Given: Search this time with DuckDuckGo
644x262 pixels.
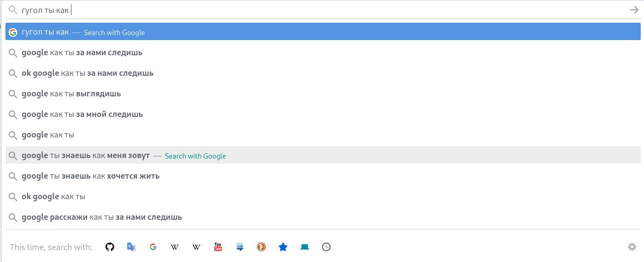Looking at the screenshot, I should pos(261,247).
